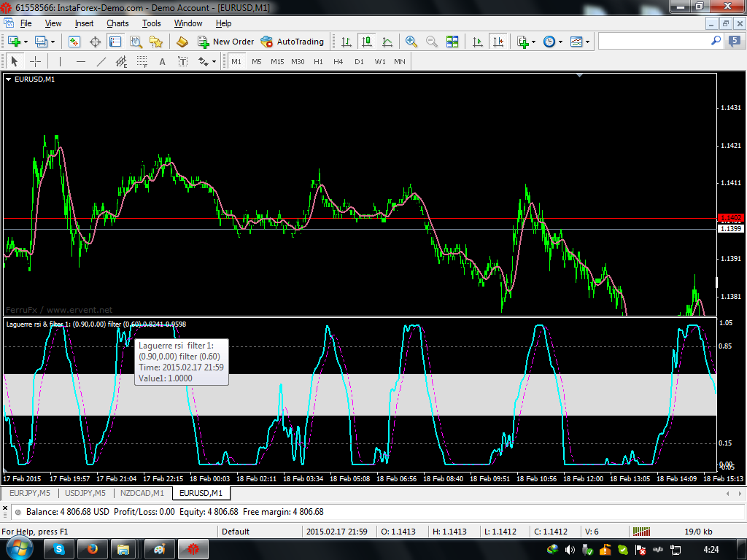Toggle the Chart Shift option
Image resolution: width=747 pixels, height=560 pixels.
coord(498,42)
